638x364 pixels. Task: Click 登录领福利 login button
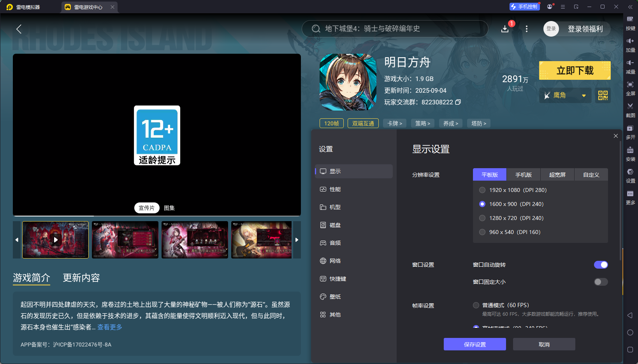(585, 29)
